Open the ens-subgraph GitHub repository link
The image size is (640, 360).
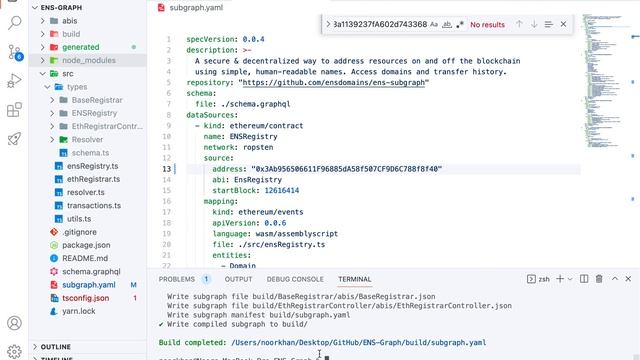coord(334,82)
